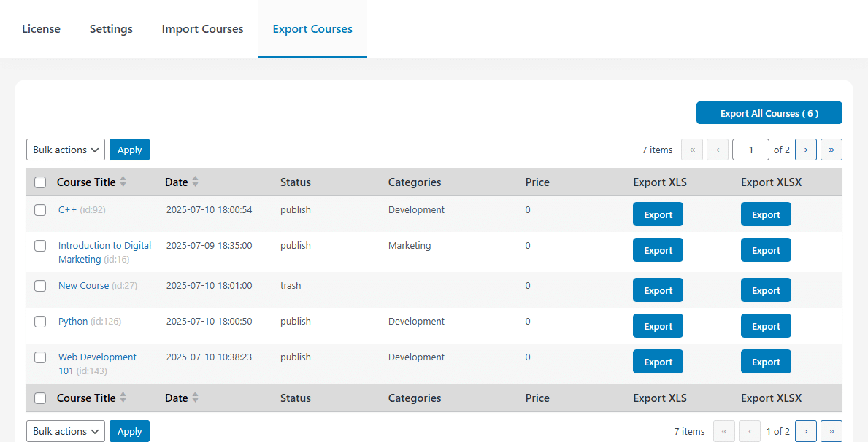
Task: Check the C++ course checkbox
Action: coord(40,210)
